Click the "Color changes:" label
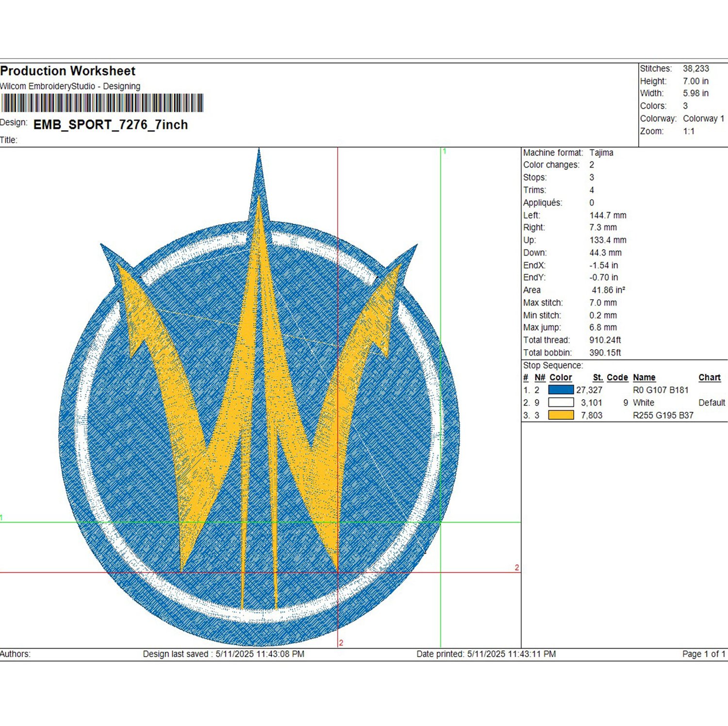The height and width of the screenshot is (726, 728). 551,165
